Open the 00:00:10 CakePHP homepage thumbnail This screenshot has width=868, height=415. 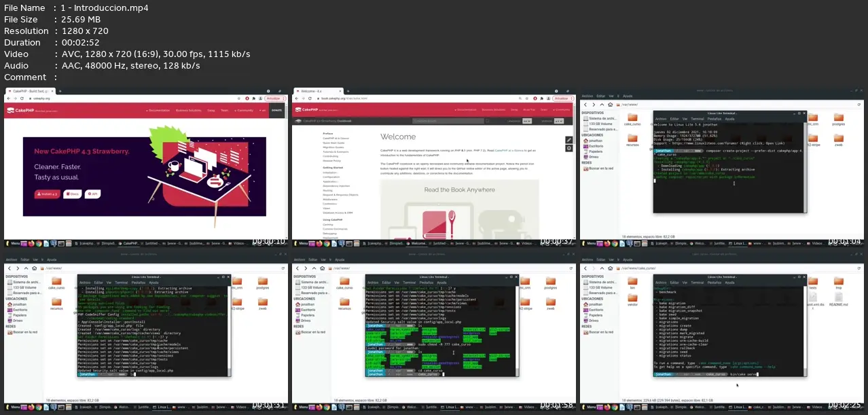point(146,167)
